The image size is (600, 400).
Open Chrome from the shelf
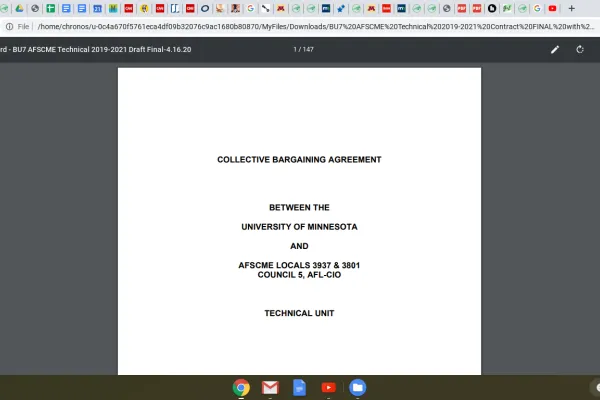tap(241, 387)
